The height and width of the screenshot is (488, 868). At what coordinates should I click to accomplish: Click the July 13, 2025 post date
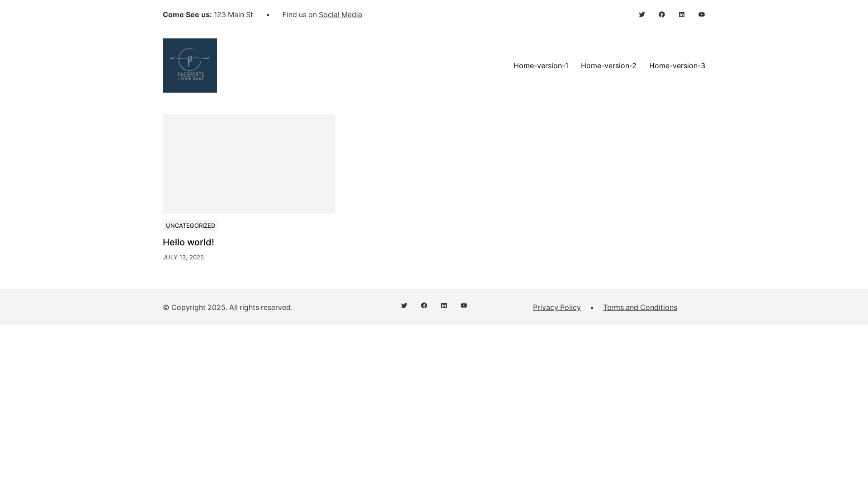tap(183, 257)
